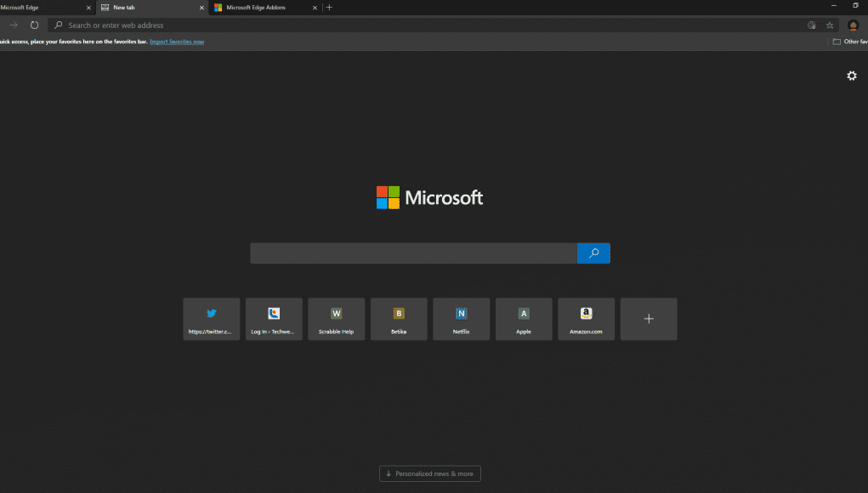The width and height of the screenshot is (868, 493).
Task: Open the Scrabble Help quick link
Action: pos(337,319)
